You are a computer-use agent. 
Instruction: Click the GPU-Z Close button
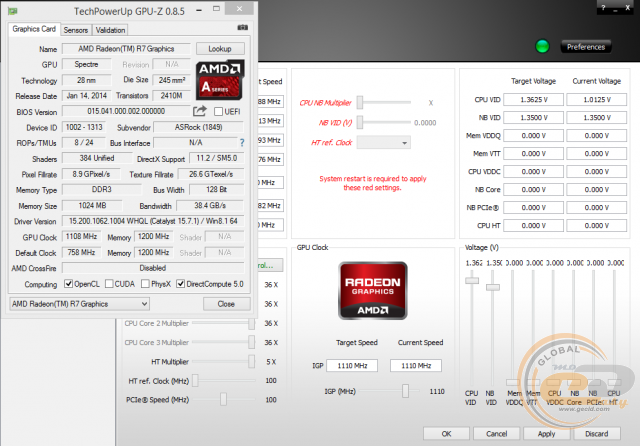226,304
